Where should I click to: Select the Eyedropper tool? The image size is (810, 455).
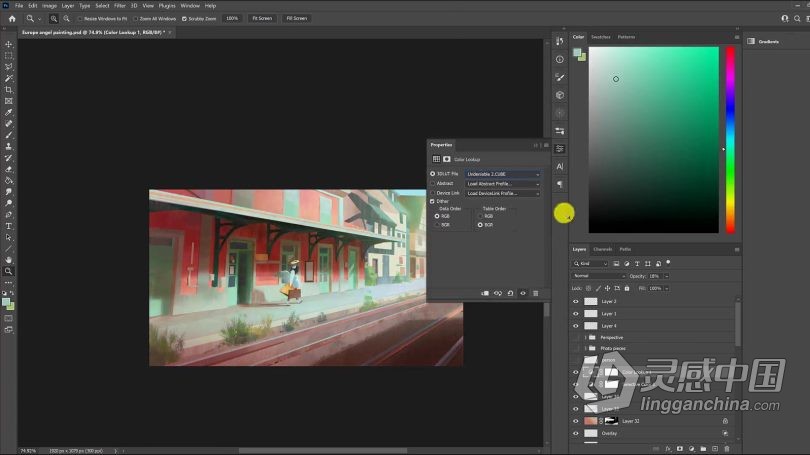9,113
